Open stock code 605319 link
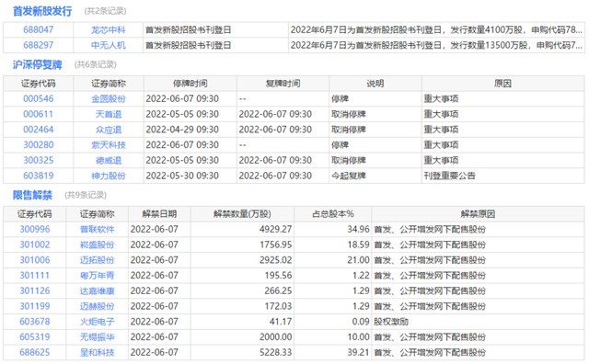The width and height of the screenshot is (589, 364). 35,337
